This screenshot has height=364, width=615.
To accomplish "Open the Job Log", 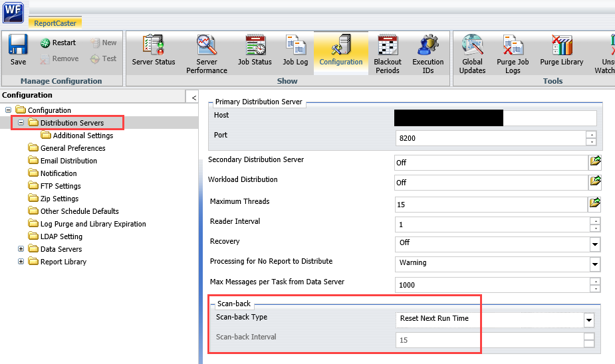I will [x=295, y=50].
